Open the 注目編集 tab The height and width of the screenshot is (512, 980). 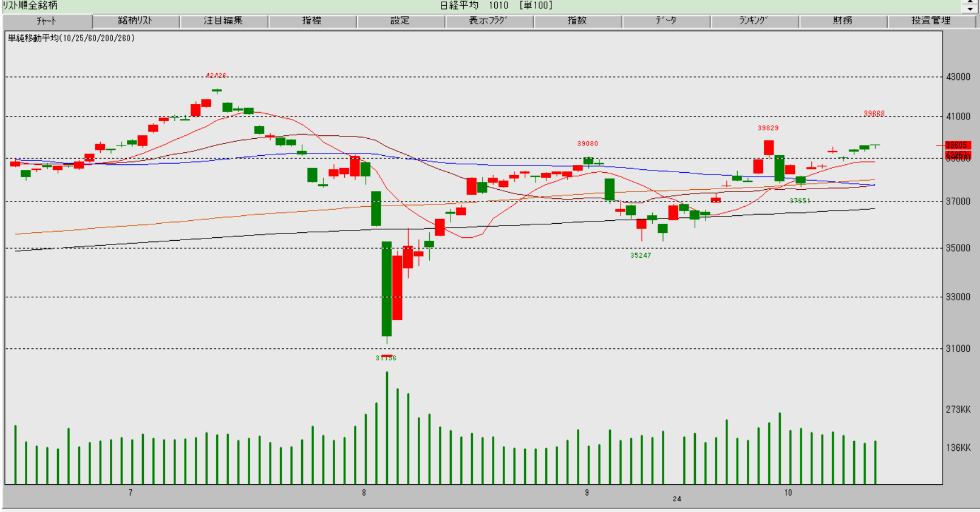pyautogui.click(x=224, y=21)
